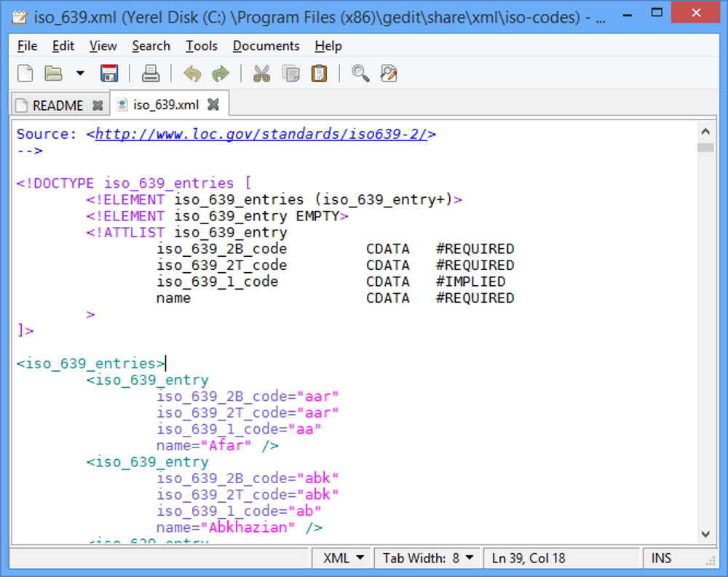Image resolution: width=728 pixels, height=577 pixels.
Task: Maximize the gedit window
Action: 657,13
